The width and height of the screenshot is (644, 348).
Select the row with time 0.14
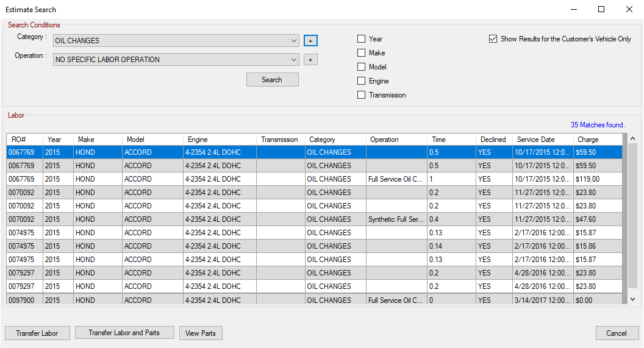tap(314, 246)
